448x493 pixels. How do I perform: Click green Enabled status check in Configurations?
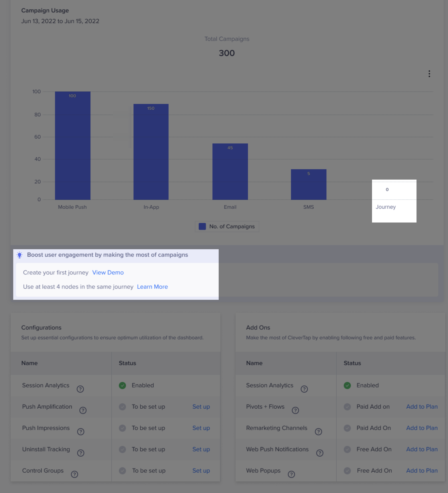tap(122, 385)
